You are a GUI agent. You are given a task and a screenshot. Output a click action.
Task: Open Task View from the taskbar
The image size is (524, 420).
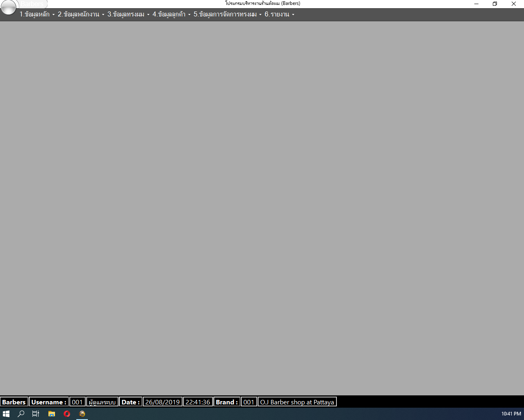click(36, 414)
